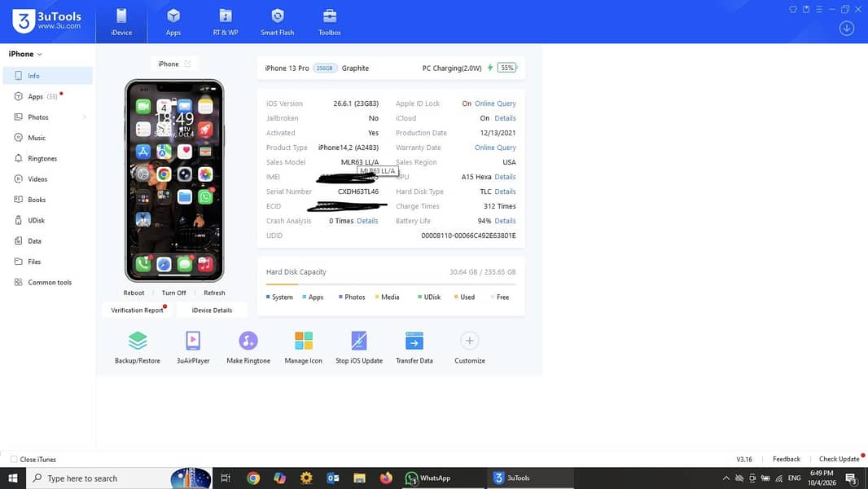Open File Explorer from the taskbar
Screen dimensions: 868x489
point(359,478)
